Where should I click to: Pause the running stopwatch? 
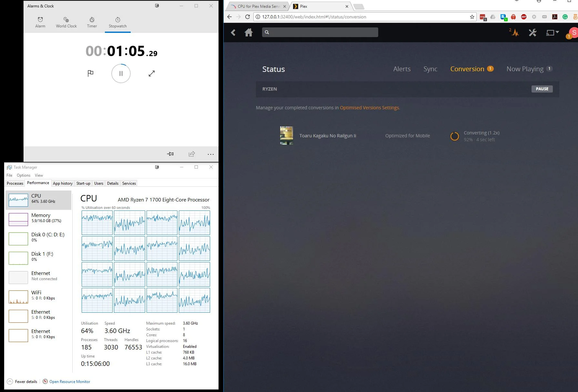[x=121, y=73]
